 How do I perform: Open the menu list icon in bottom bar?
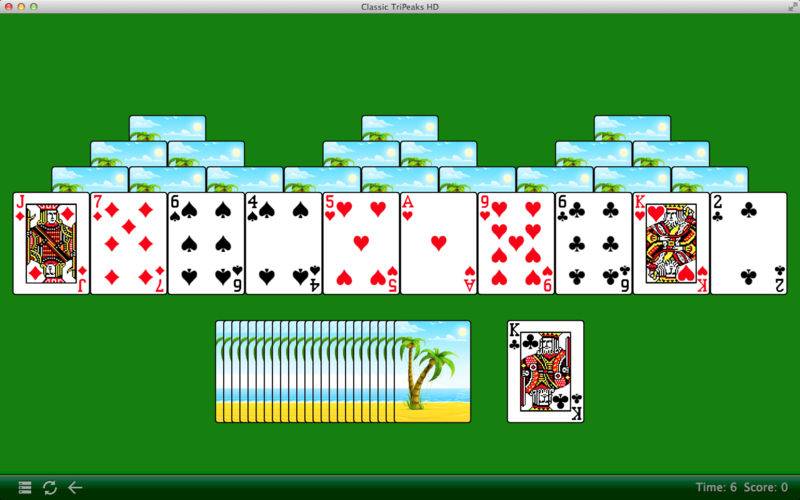(24, 487)
